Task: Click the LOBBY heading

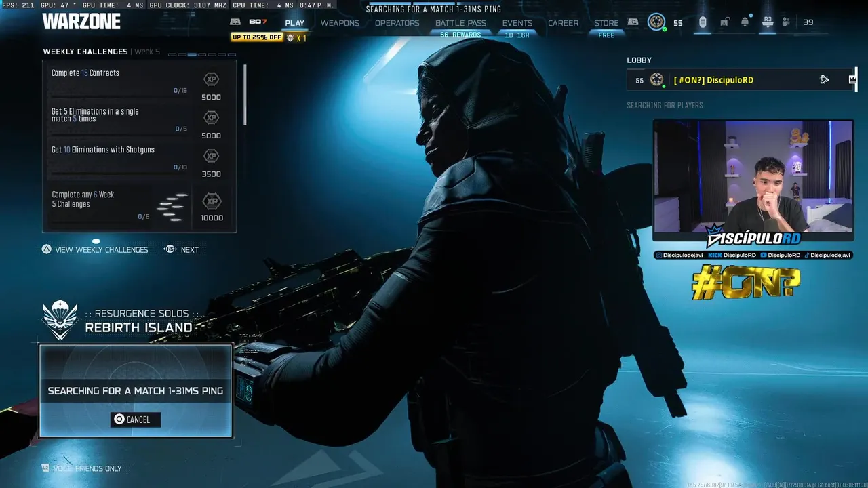Action: point(639,60)
